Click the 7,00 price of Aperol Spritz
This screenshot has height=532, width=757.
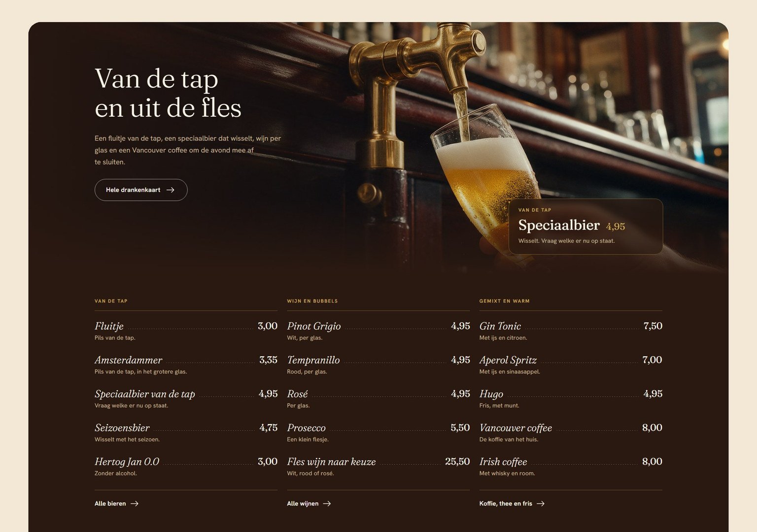(652, 360)
